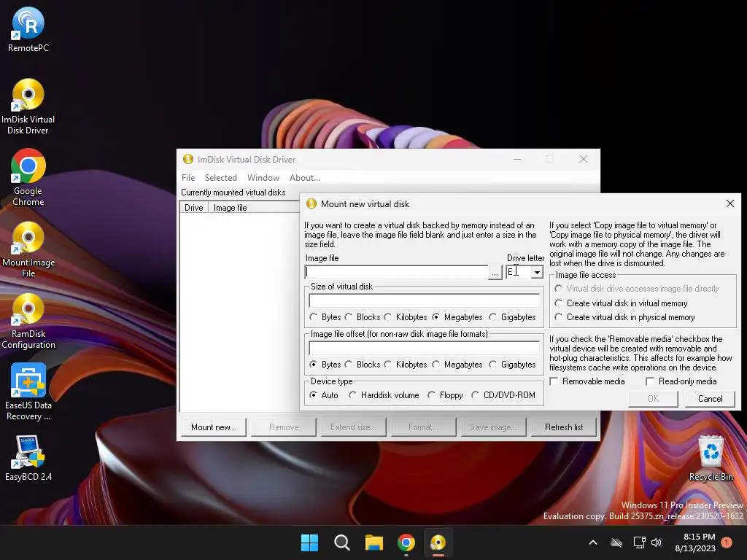This screenshot has width=747, height=560.
Task: Open the Windows Start menu
Action: tap(309, 542)
